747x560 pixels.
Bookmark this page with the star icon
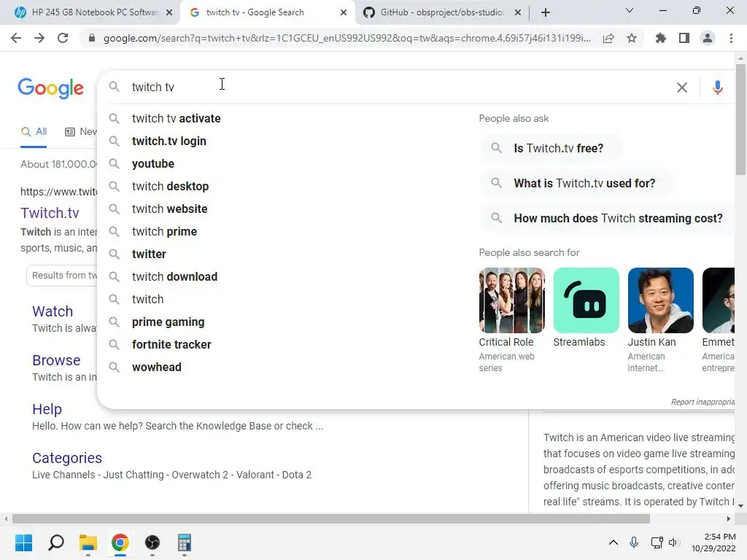[632, 38]
